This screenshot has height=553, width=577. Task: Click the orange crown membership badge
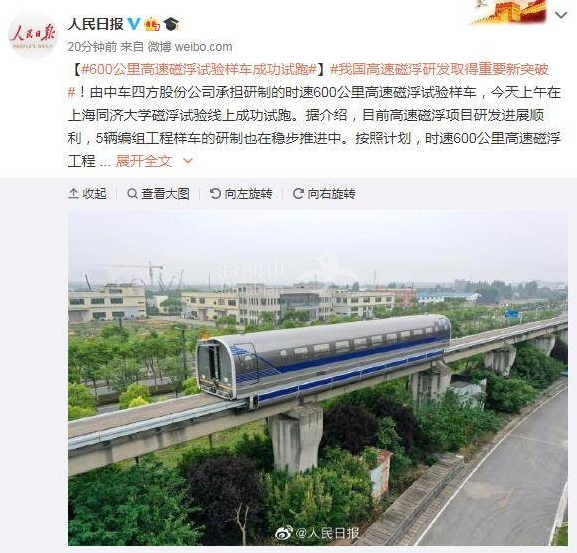point(152,24)
